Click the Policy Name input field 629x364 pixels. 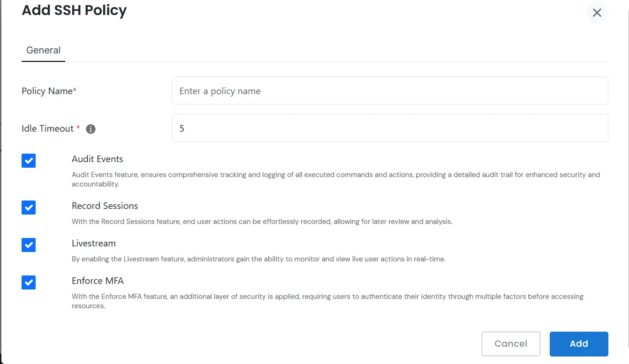tap(390, 90)
